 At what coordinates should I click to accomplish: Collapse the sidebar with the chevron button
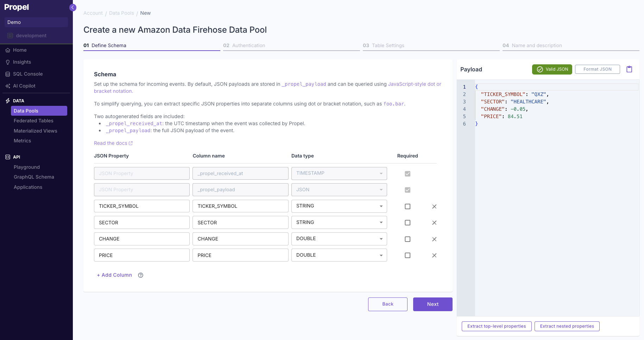click(x=72, y=7)
